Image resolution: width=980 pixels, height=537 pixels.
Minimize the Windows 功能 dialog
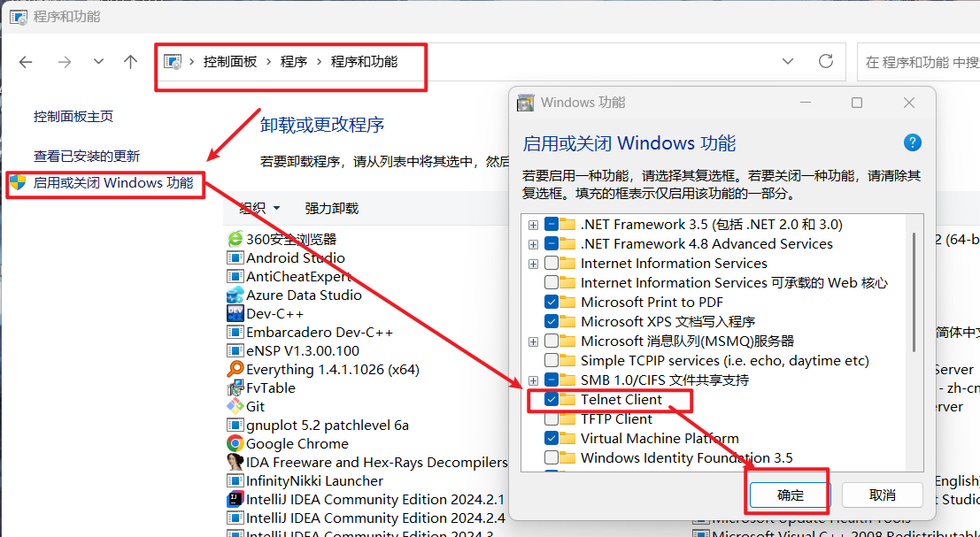coord(806,103)
